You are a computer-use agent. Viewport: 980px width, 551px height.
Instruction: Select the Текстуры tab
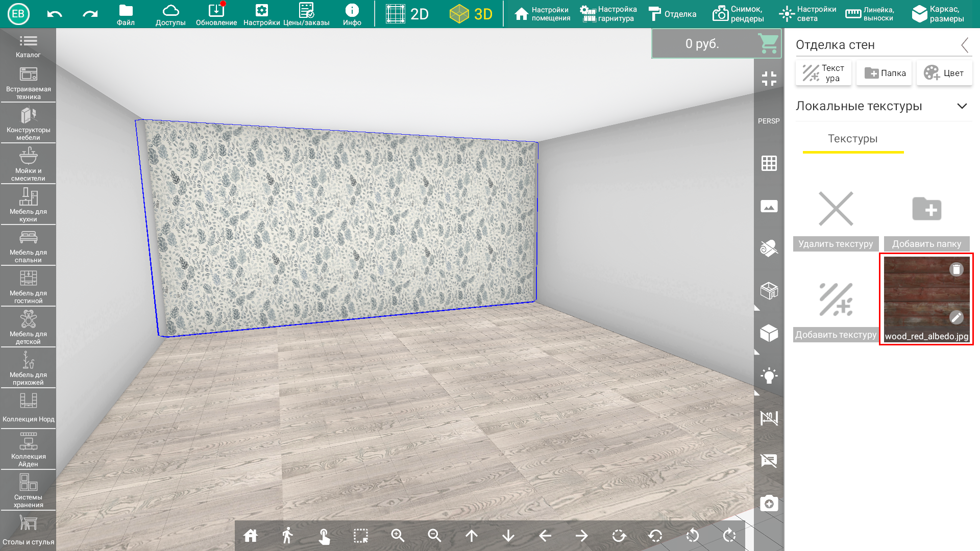tap(853, 139)
